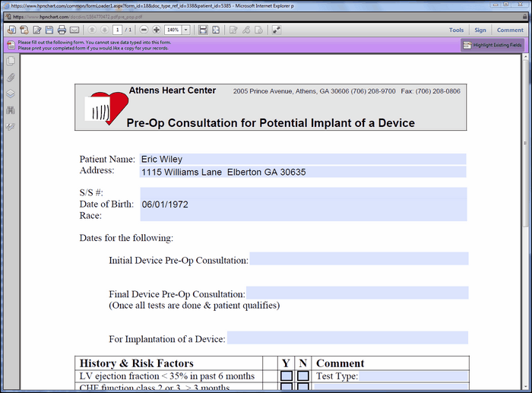Screen dimensions: 532x393
Task: Zoom in with the plus button
Action: click(x=157, y=30)
